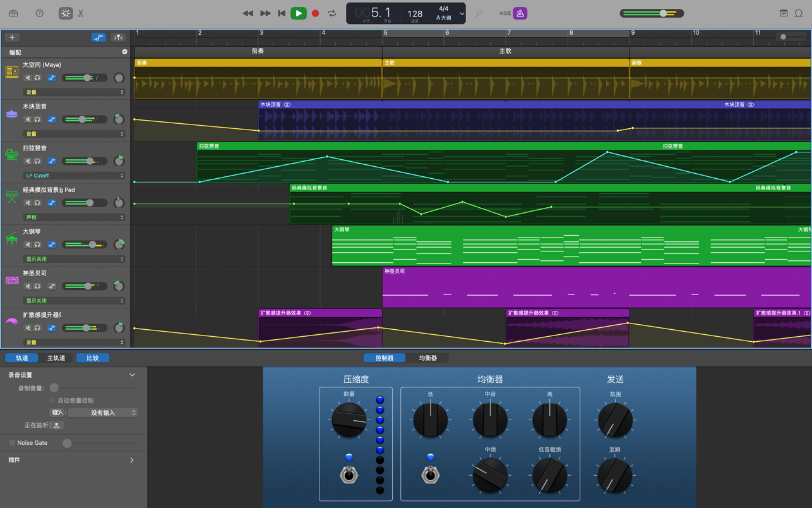Open the 没有输入 input dropdown
This screenshot has height=508, width=812.
pyautogui.click(x=103, y=413)
